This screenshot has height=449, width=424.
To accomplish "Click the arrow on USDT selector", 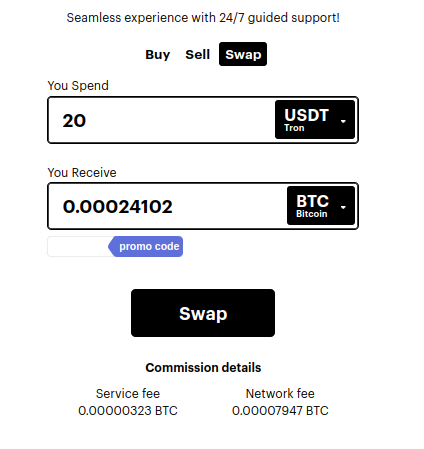I will pyautogui.click(x=343, y=121).
